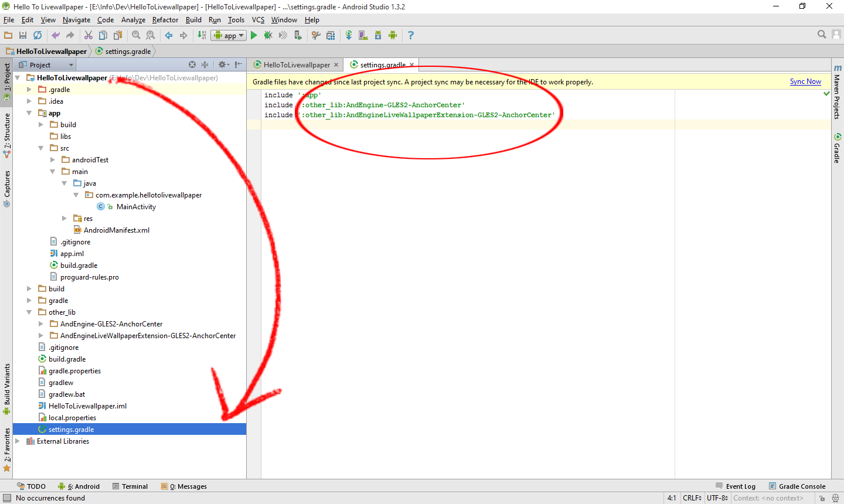
Task: Select MainActivity in the project tree
Action: pos(136,206)
